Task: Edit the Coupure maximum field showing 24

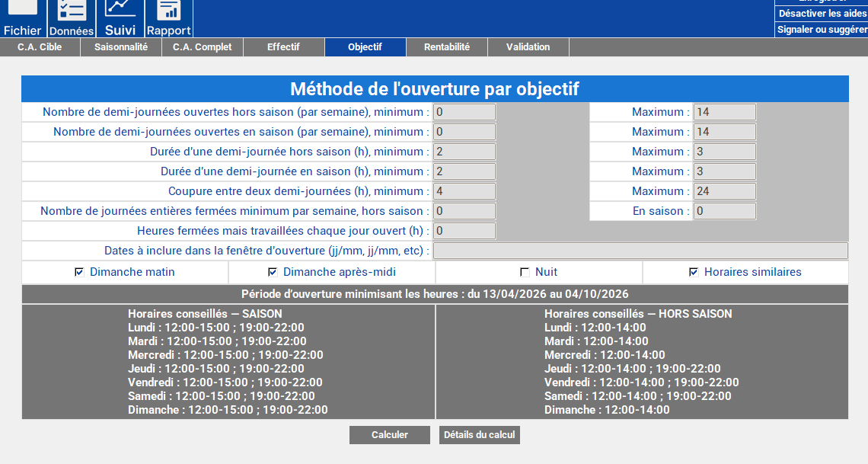Action: point(724,191)
